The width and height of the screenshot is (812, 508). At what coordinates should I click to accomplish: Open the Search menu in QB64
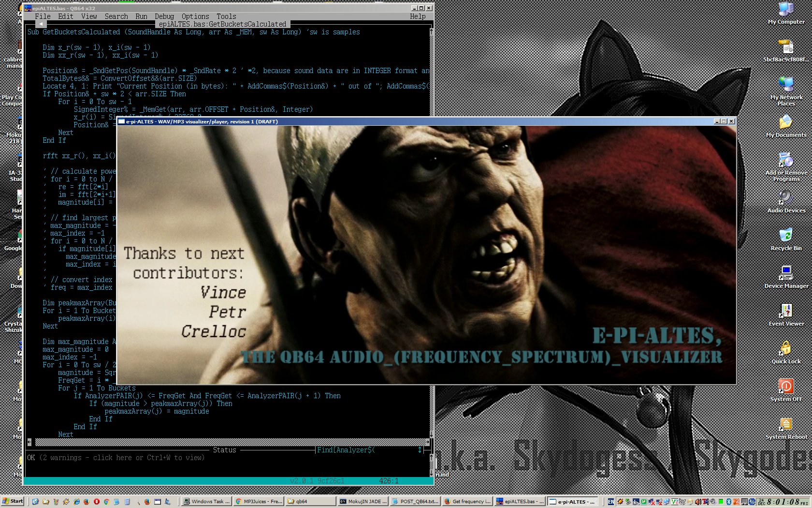pos(116,16)
